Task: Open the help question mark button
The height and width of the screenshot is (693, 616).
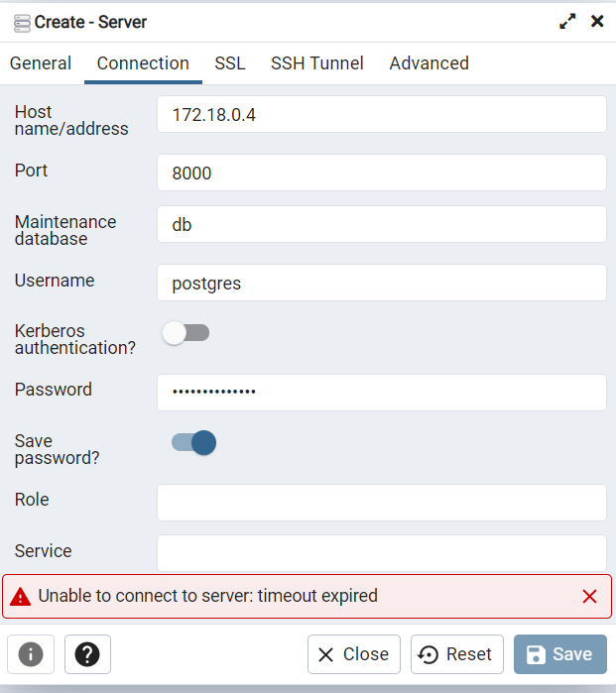Action: [x=87, y=654]
